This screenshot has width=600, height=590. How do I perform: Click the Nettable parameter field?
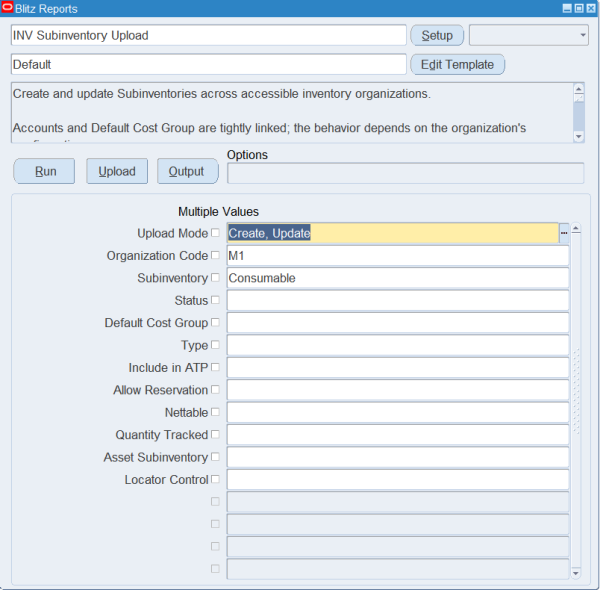(x=398, y=412)
